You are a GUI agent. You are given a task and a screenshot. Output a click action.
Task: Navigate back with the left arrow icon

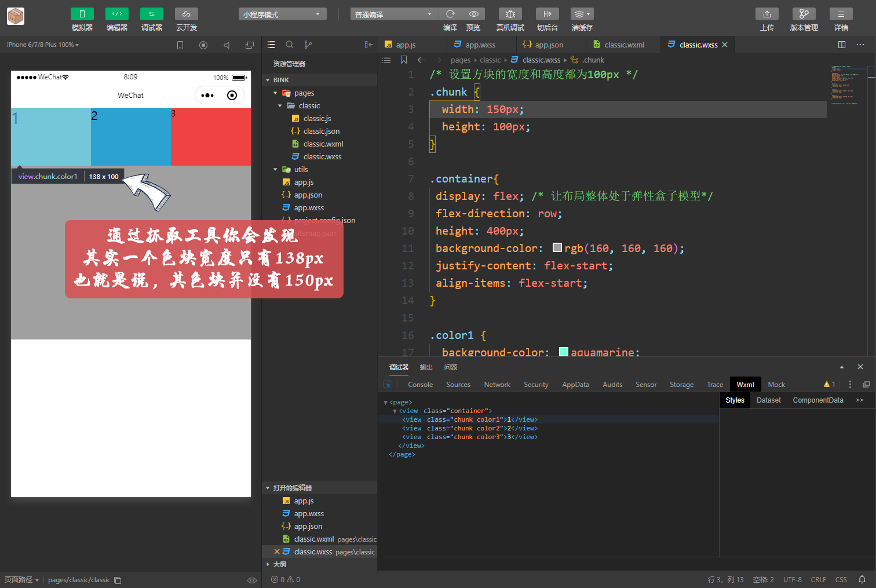421,60
